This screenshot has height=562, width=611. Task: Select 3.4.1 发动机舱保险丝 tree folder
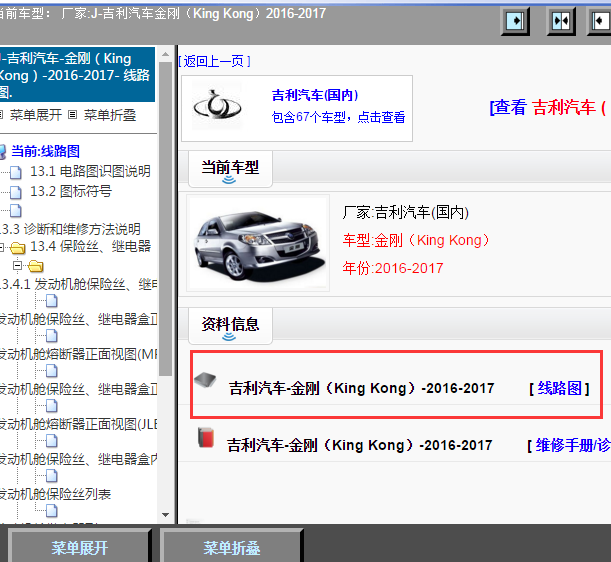coord(79,285)
